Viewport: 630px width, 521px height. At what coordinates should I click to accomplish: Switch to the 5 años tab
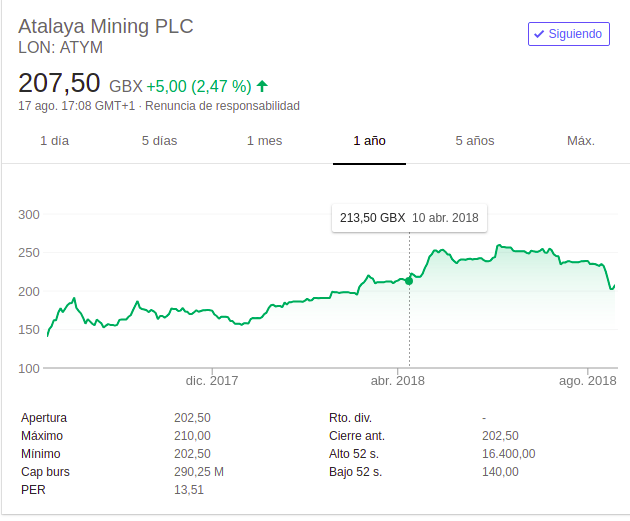pos(475,141)
